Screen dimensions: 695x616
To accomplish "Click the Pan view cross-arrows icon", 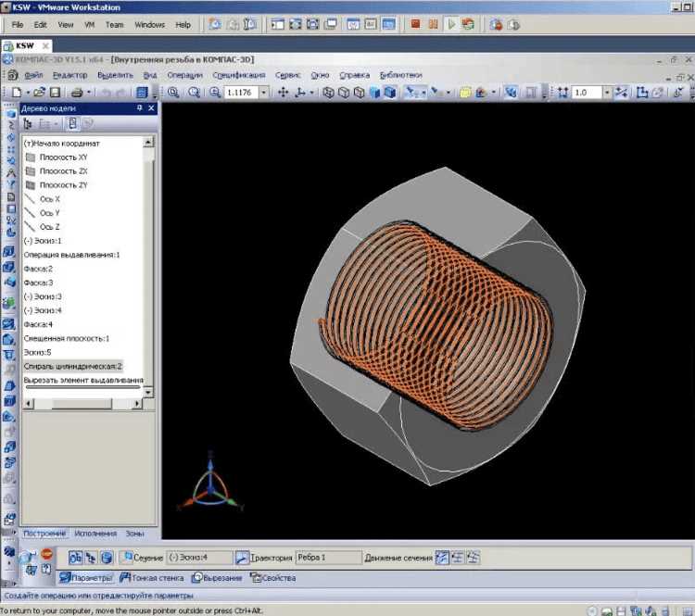I will click(284, 93).
